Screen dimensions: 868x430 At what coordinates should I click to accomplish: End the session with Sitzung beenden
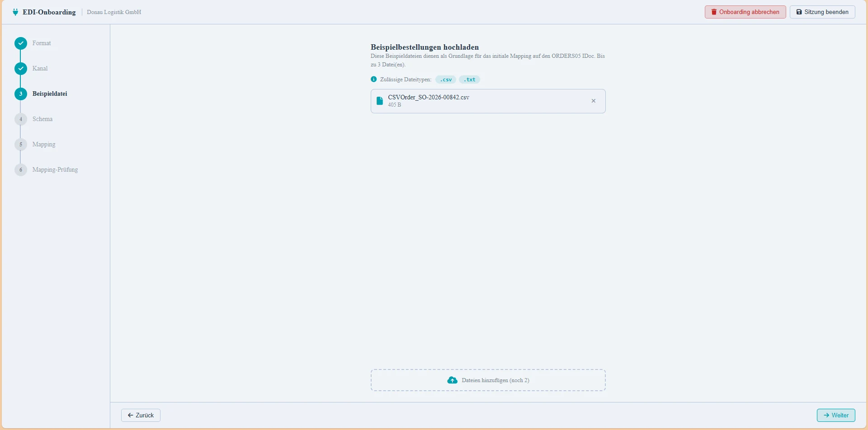pyautogui.click(x=822, y=12)
